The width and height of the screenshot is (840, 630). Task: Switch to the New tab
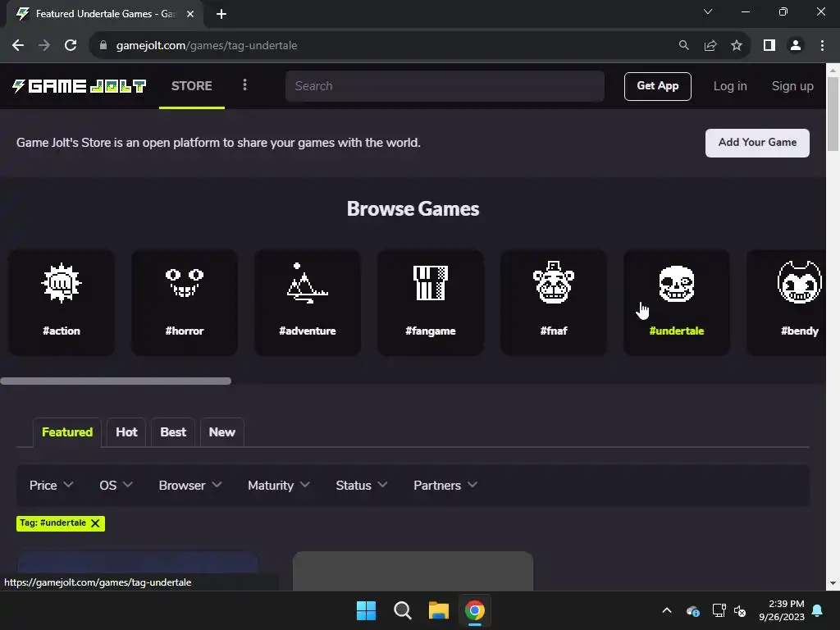point(221,432)
